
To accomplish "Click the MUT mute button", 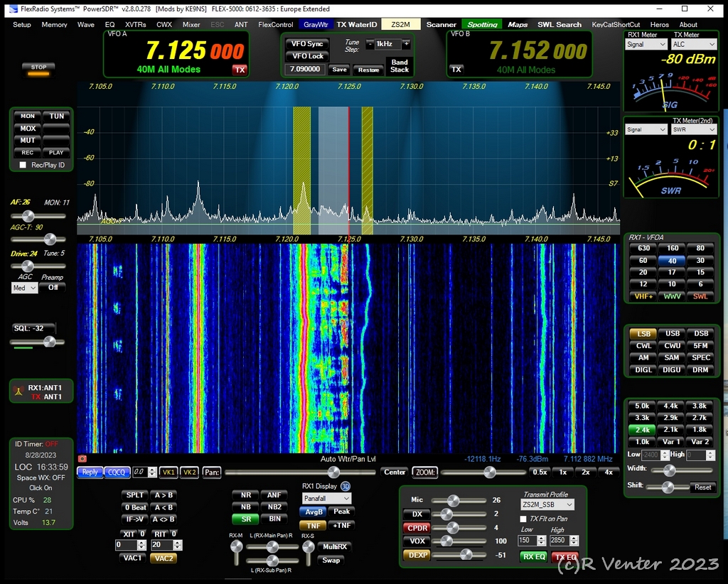I will pos(28,141).
